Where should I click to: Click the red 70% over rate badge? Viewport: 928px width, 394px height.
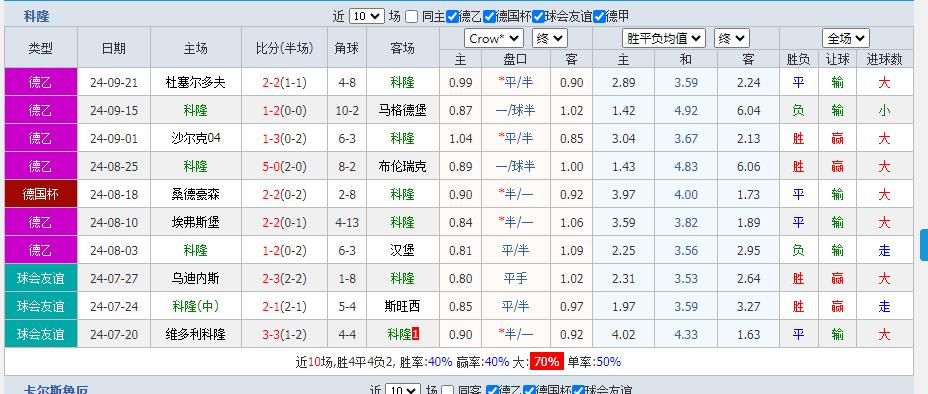click(546, 361)
